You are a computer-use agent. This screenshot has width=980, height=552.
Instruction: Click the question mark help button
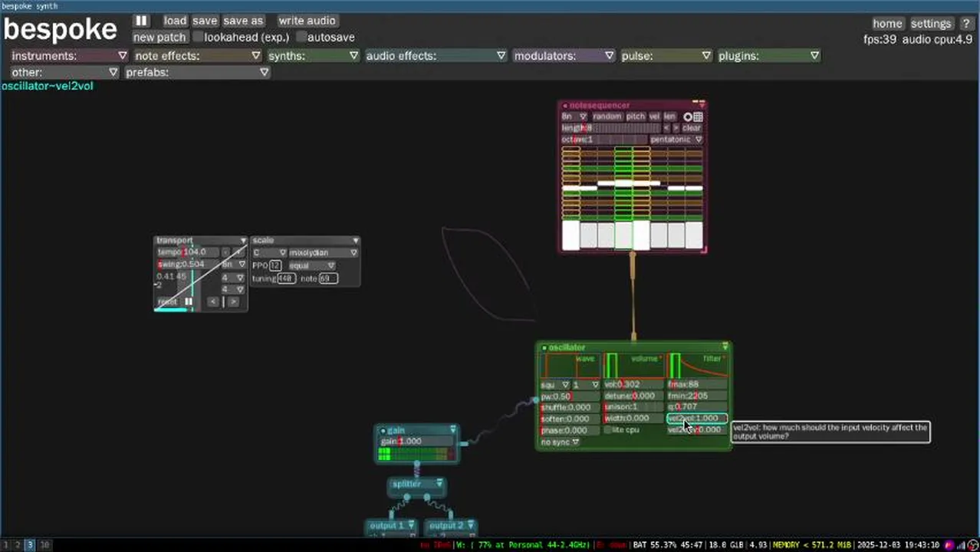[x=966, y=24]
